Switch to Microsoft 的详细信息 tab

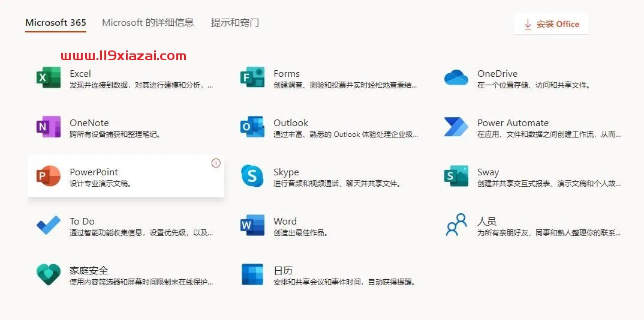(148, 22)
